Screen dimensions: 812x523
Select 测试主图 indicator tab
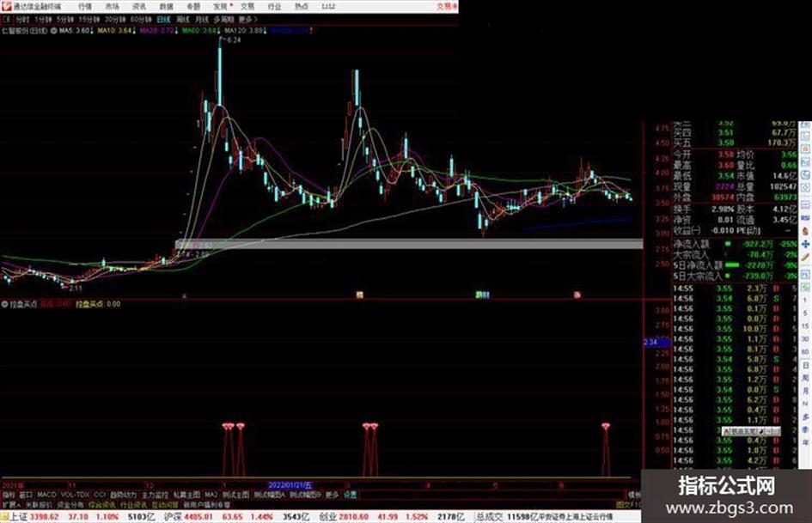[x=235, y=495]
